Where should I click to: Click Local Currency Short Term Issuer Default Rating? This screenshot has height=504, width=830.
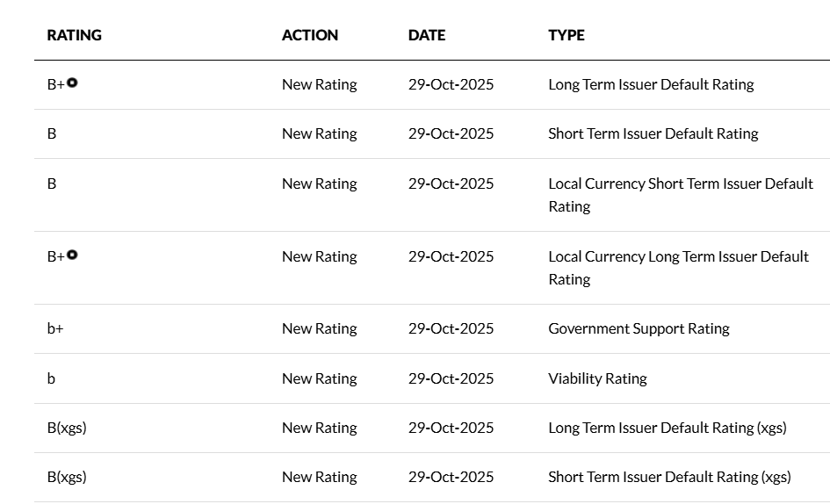click(681, 184)
